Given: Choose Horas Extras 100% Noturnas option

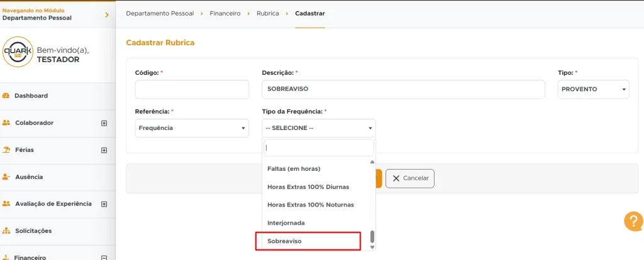Looking at the screenshot, I should click(311, 205).
